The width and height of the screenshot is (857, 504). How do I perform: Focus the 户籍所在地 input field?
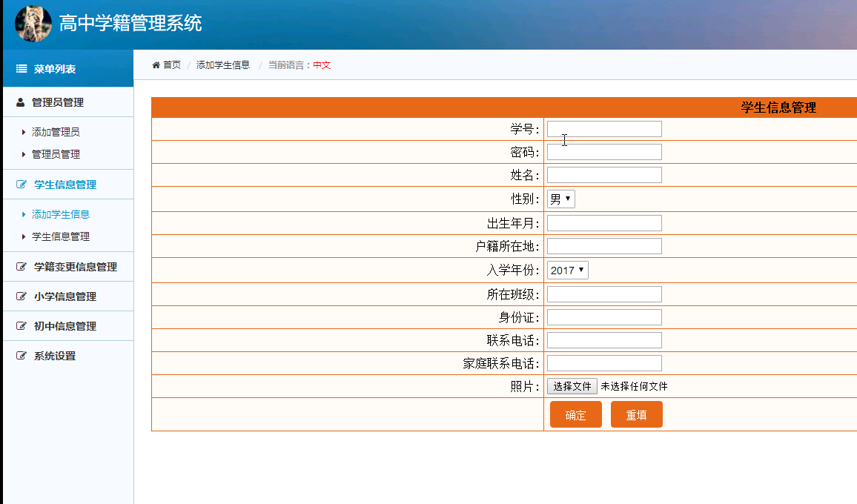pyautogui.click(x=604, y=246)
